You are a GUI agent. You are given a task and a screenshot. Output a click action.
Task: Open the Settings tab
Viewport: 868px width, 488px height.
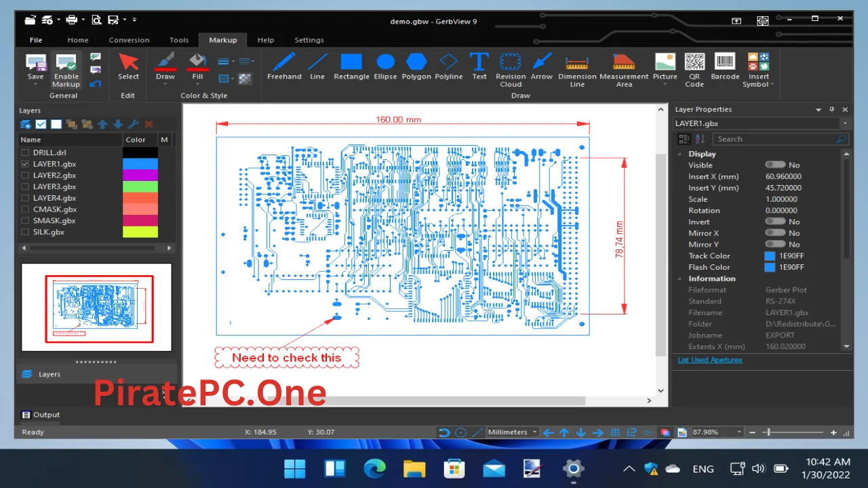[309, 40]
